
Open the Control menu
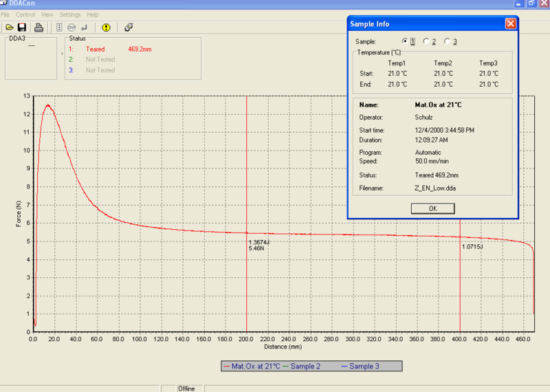(25, 14)
